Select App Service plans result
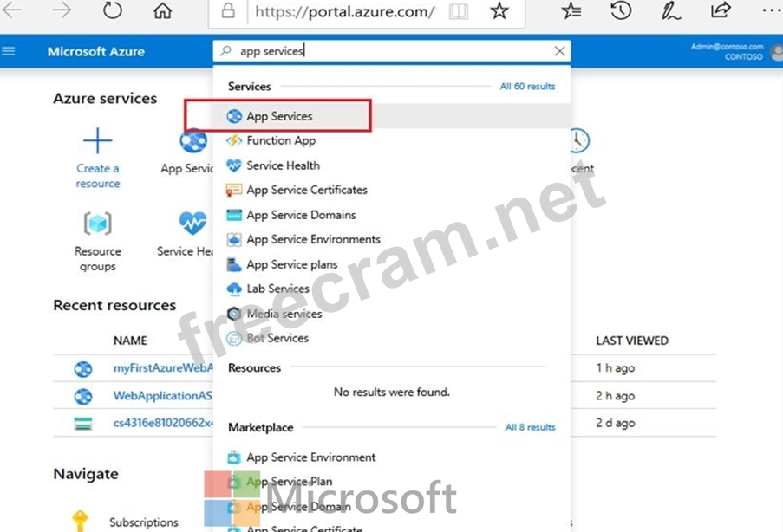 click(291, 264)
